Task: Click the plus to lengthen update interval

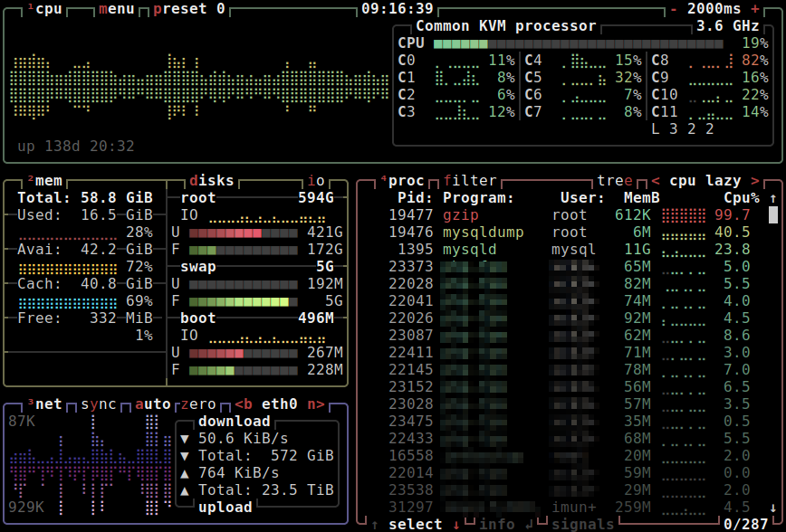Action: [754, 9]
